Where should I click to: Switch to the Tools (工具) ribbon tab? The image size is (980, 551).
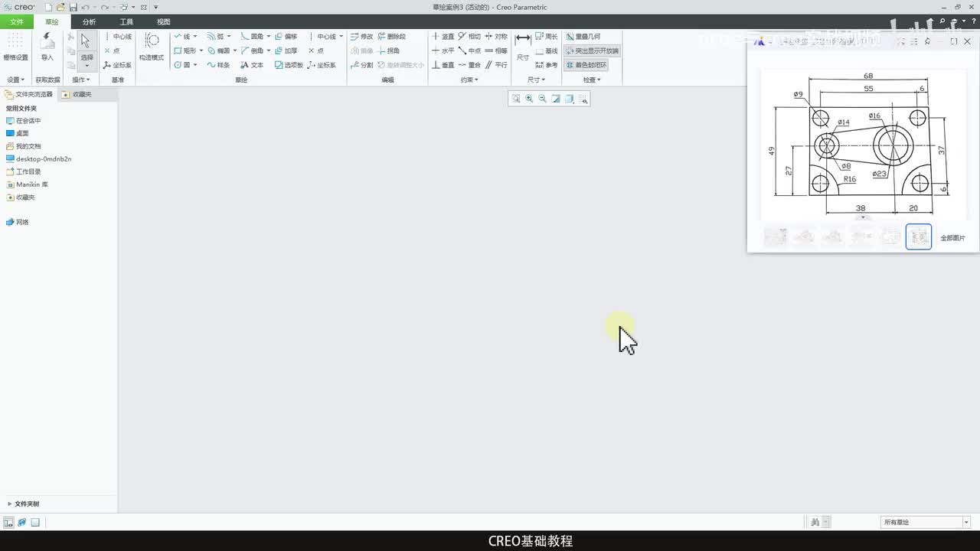pyautogui.click(x=126, y=21)
